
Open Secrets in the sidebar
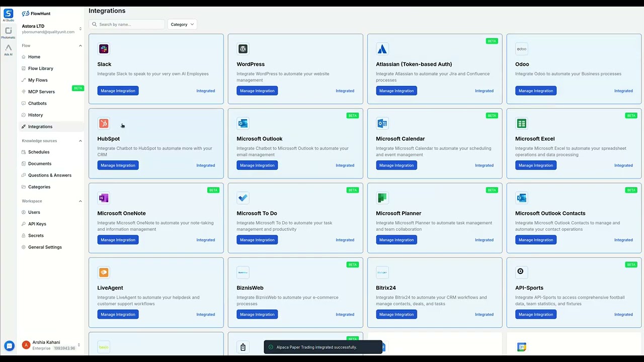point(36,235)
